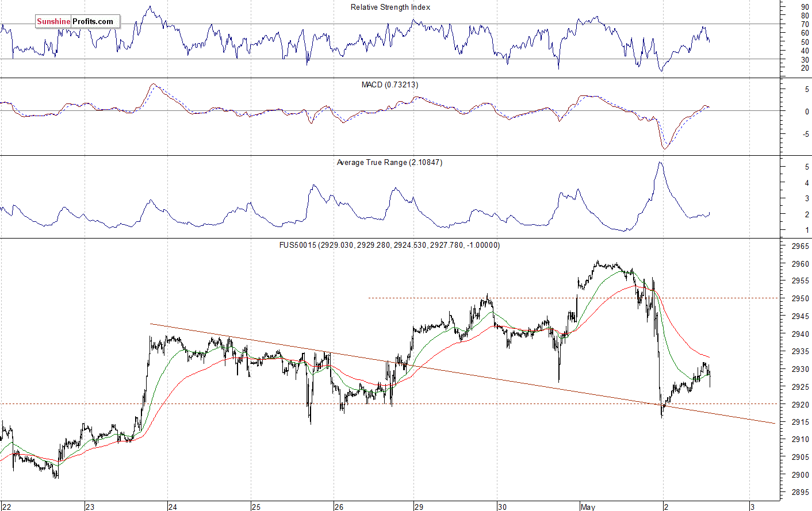812x511 pixels.
Task: Click the 2945 price axis label
Action: click(x=800, y=316)
